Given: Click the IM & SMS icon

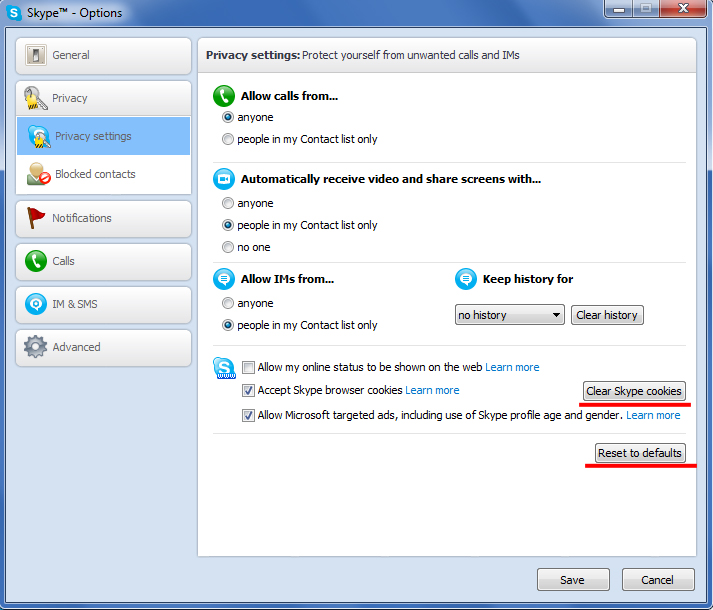Looking at the screenshot, I should click(36, 304).
